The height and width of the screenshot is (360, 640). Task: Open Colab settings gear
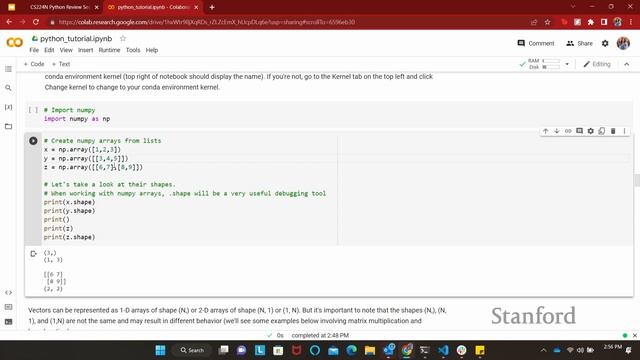tap(605, 43)
